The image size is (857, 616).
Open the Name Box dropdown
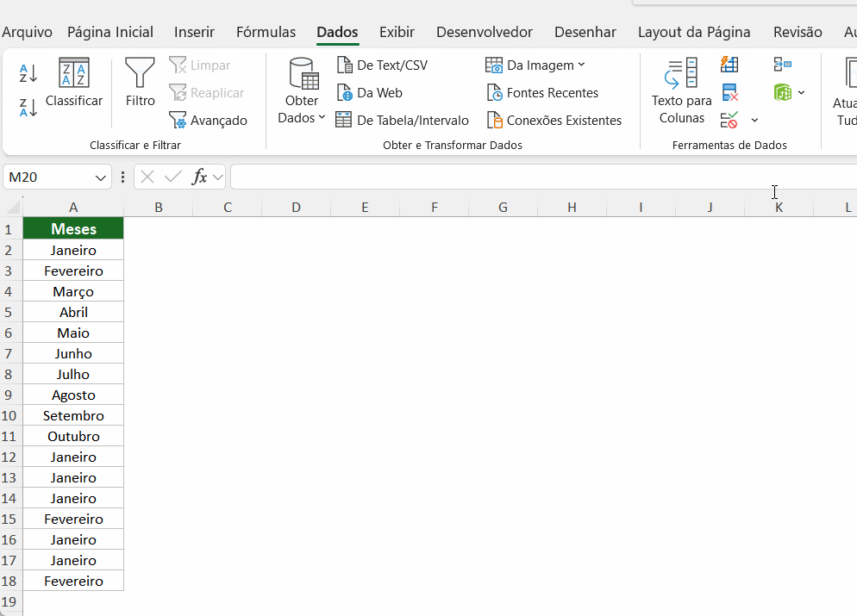(97, 177)
